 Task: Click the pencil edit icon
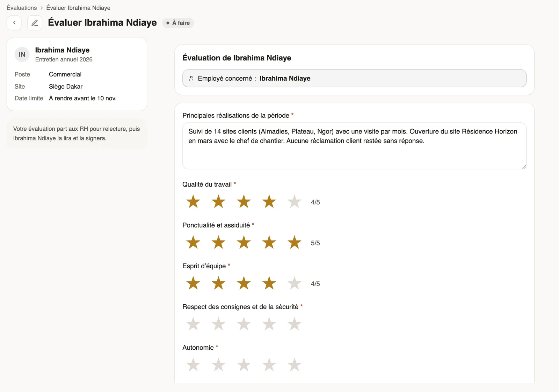35,23
